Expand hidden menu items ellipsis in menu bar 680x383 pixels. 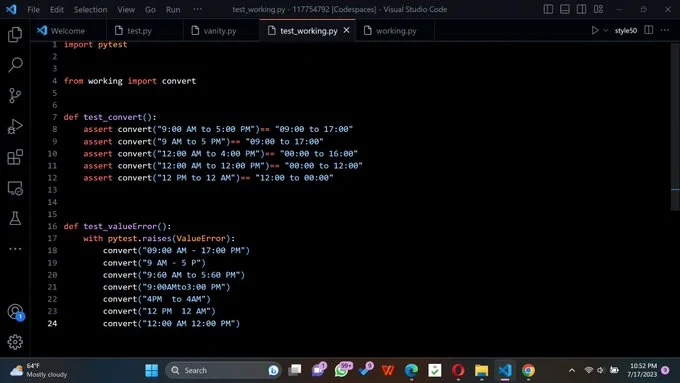click(x=197, y=9)
